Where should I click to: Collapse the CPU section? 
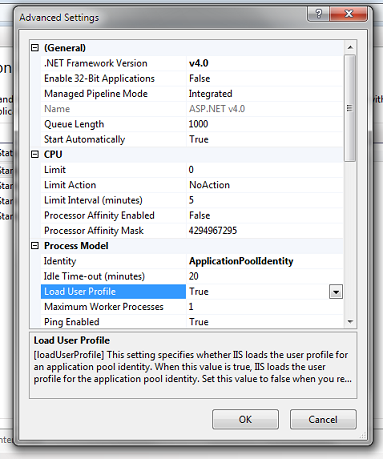click(x=35, y=154)
